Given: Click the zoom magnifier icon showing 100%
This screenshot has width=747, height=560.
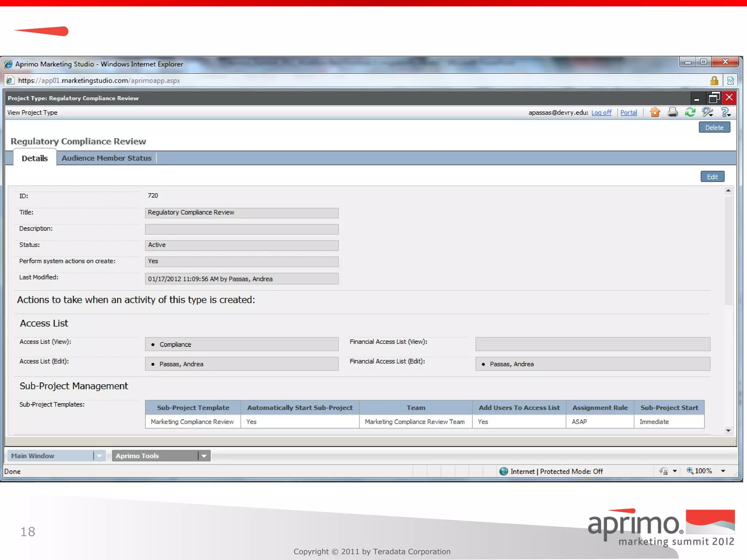Looking at the screenshot, I should click(690, 471).
